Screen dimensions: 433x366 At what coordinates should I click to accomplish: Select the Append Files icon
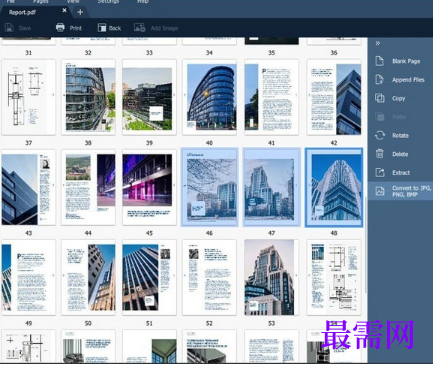click(380, 80)
